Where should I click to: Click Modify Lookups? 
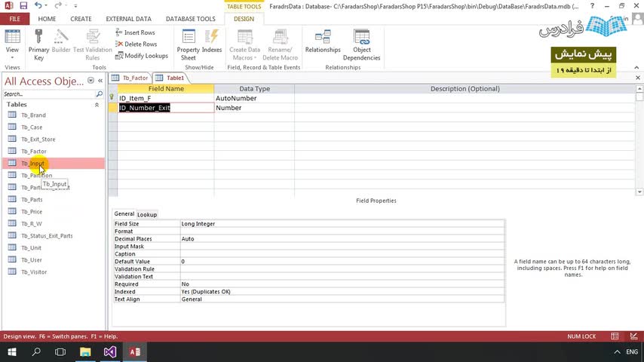pos(142,56)
